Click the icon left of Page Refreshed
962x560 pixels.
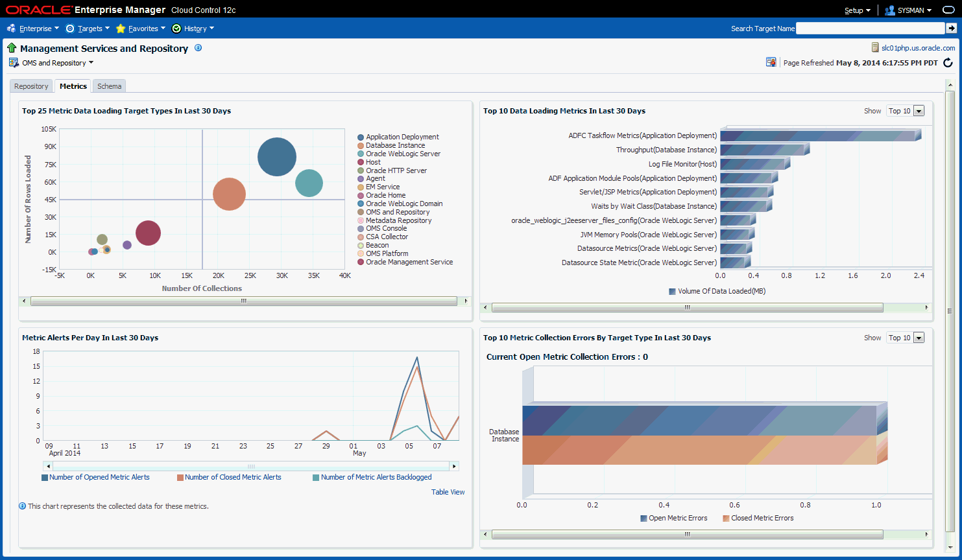[x=771, y=62]
